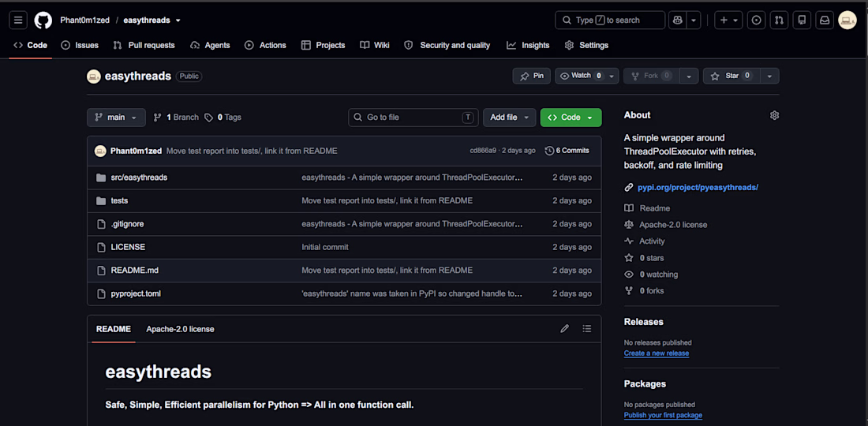Viewport: 868px width, 426px height.
Task: Click Publish your first package link
Action: (663, 415)
